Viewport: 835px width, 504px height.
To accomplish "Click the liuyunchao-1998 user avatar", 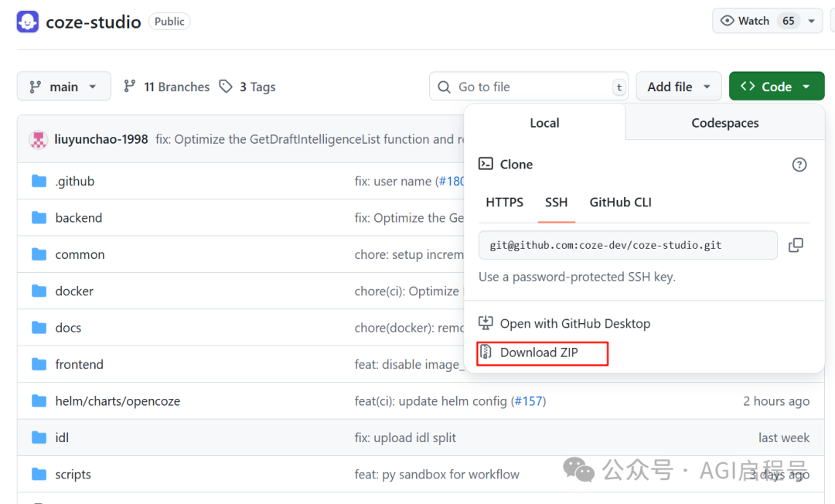I will 39,139.
